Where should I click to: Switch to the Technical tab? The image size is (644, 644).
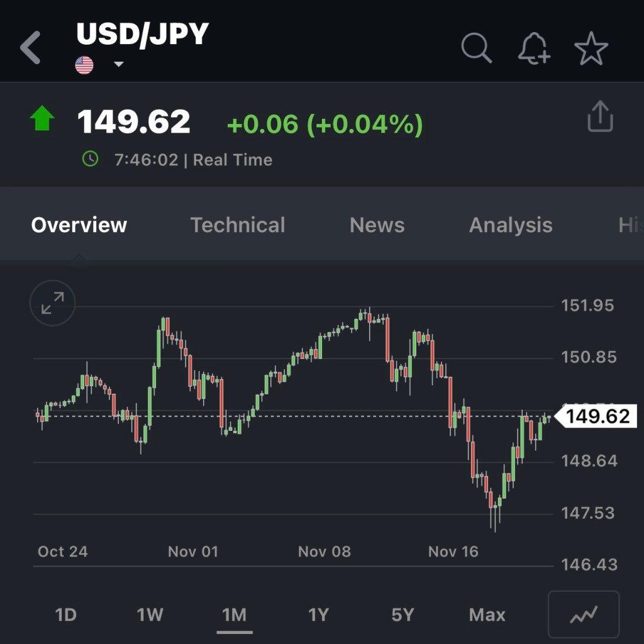[x=238, y=225]
